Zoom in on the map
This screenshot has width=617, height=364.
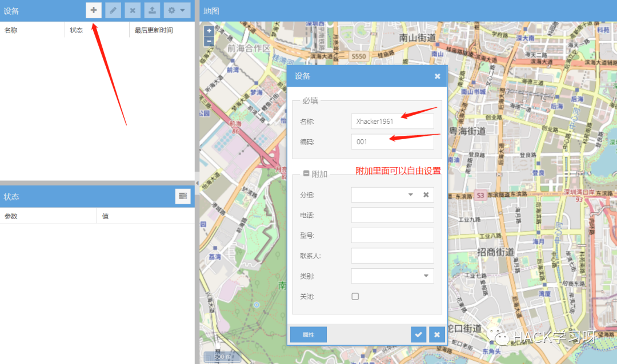(x=209, y=30)
